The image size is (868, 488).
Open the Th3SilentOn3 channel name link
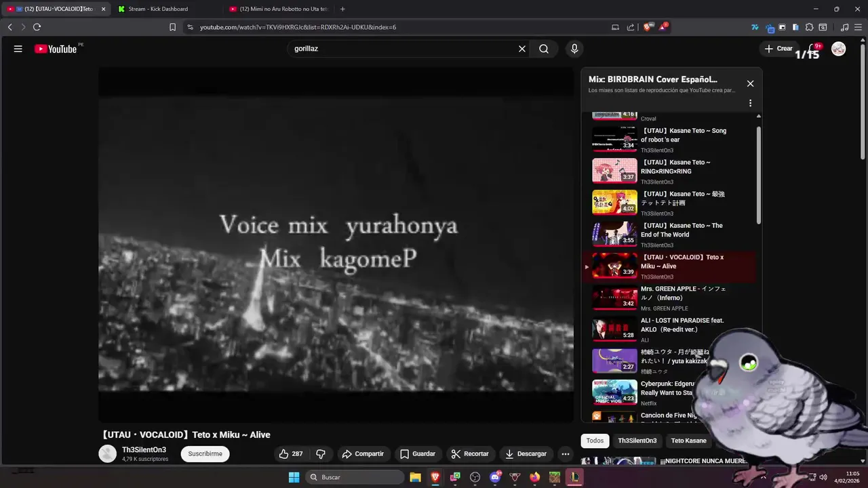[x=144, y=450]
